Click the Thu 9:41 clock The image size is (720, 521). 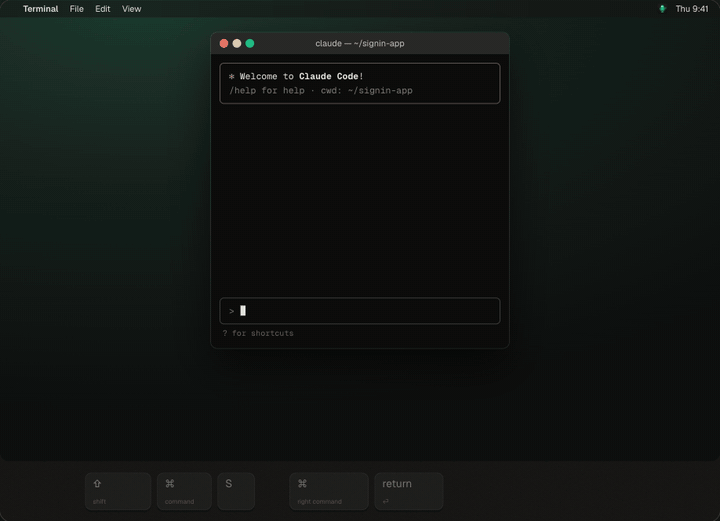pyautogui.click(x=692, y=9)
